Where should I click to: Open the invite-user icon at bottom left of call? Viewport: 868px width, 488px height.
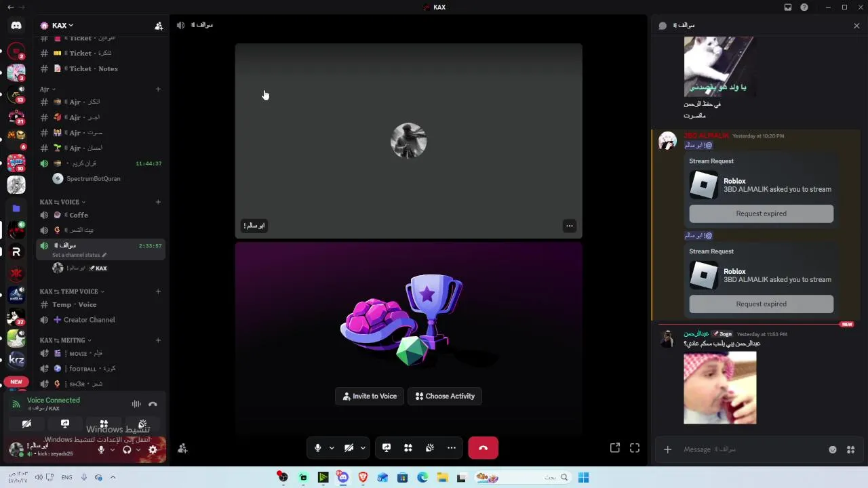coord(182,448)
